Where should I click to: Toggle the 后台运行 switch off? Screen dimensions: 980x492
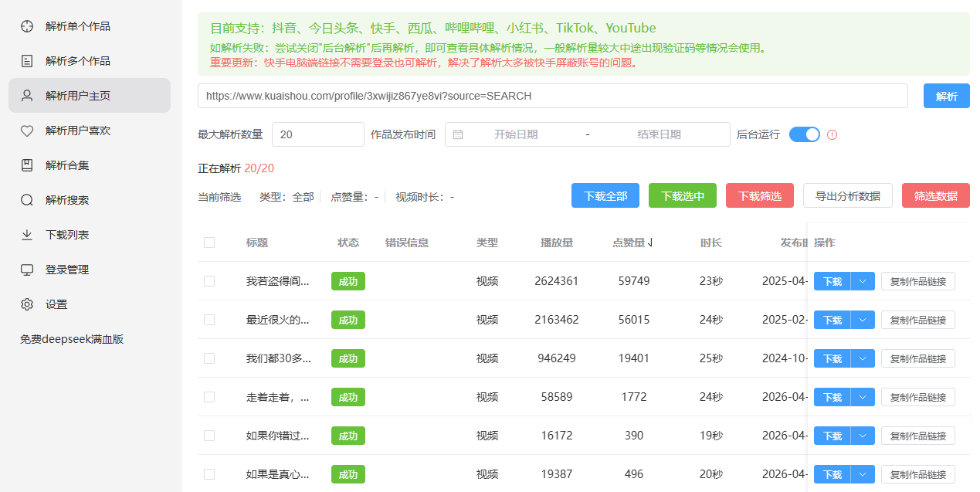(804, 134)
